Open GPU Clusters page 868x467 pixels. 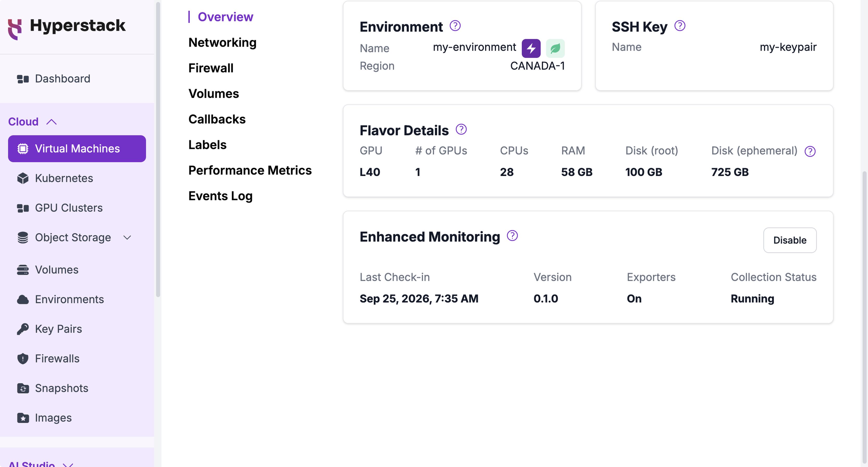click(77, 208)
